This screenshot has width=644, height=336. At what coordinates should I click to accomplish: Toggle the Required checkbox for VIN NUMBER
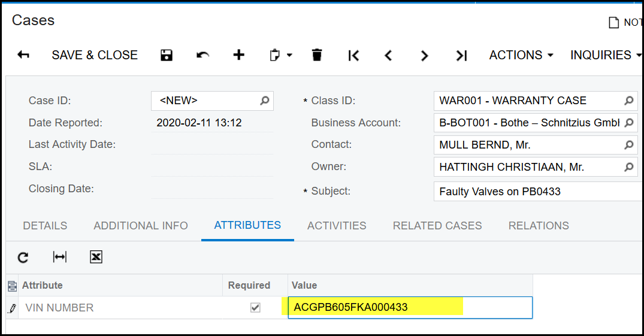(x=255, y=307)
